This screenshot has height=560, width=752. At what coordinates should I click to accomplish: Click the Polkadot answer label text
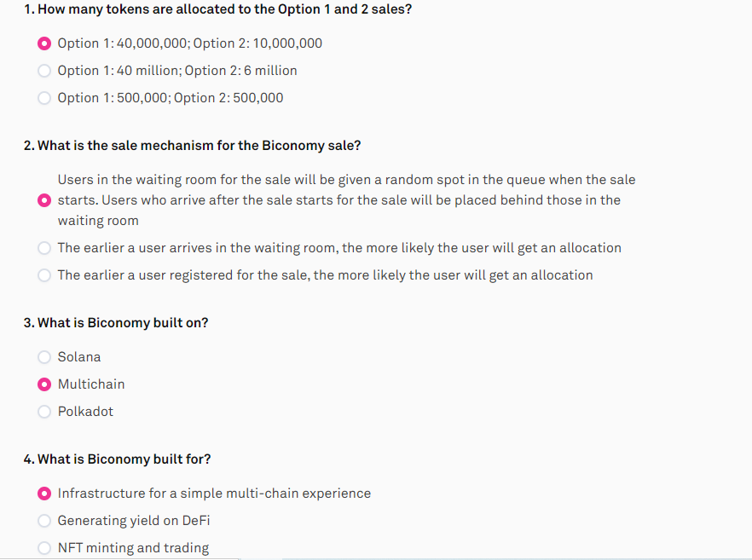(85, 412)
